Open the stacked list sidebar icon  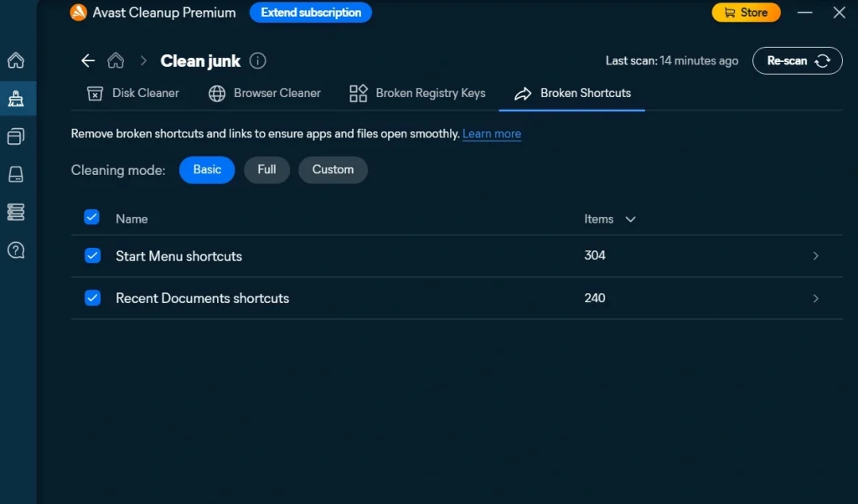click(x=16, y=212)
